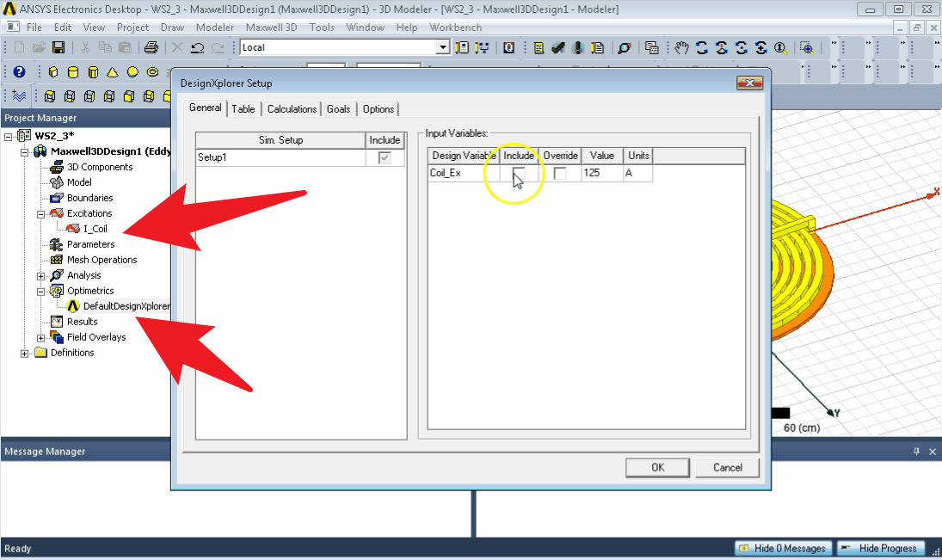
Task: Click the Hide 0 Messages button
Action: (x=784, y=548)
